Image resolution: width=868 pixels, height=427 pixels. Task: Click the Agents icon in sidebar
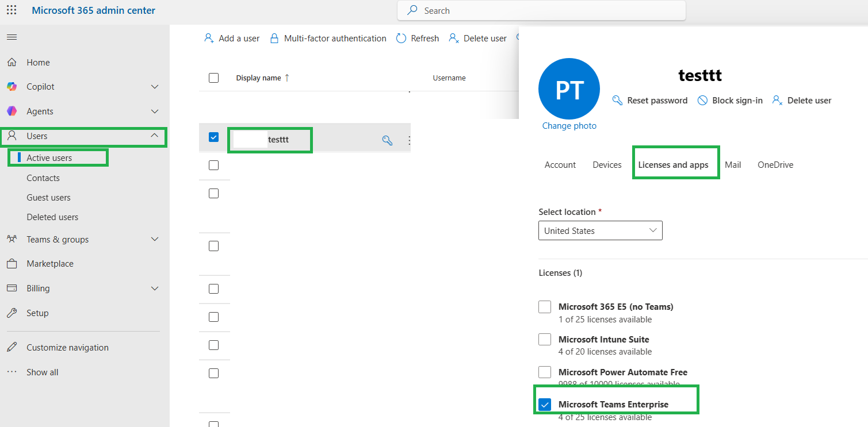click(x=12, y=111)
